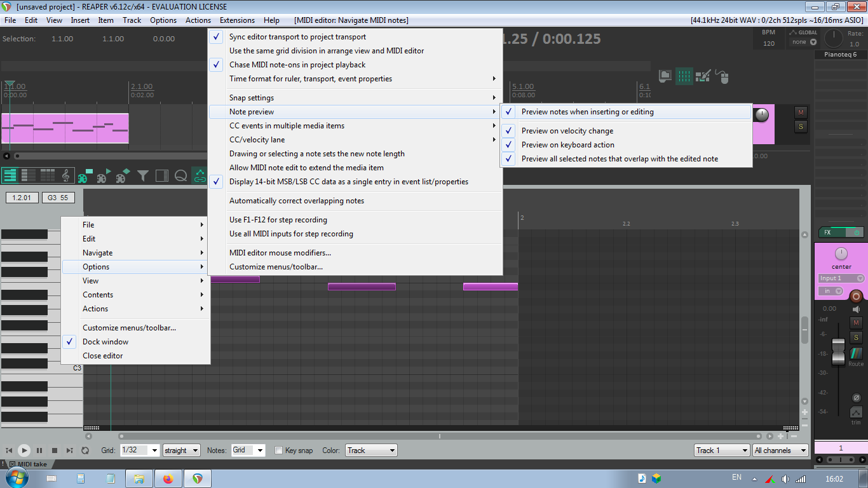Open the straight grid type dropdown
Viewport: 868px width, 488px height.
(182, 451)
